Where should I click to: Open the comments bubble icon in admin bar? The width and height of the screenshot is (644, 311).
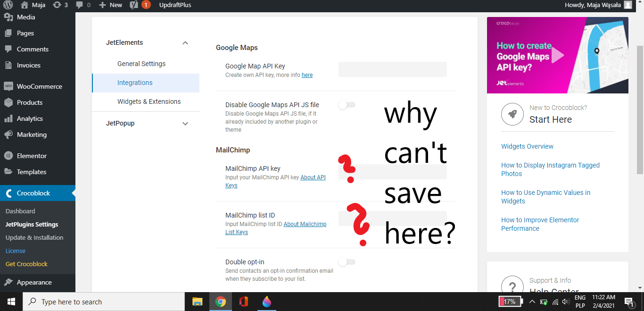click(x=79, y=5)
